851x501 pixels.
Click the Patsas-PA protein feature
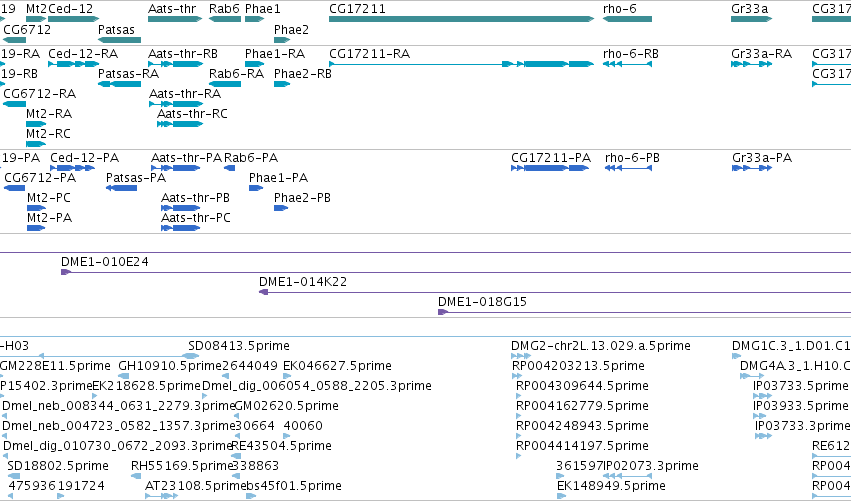(122, 188)
